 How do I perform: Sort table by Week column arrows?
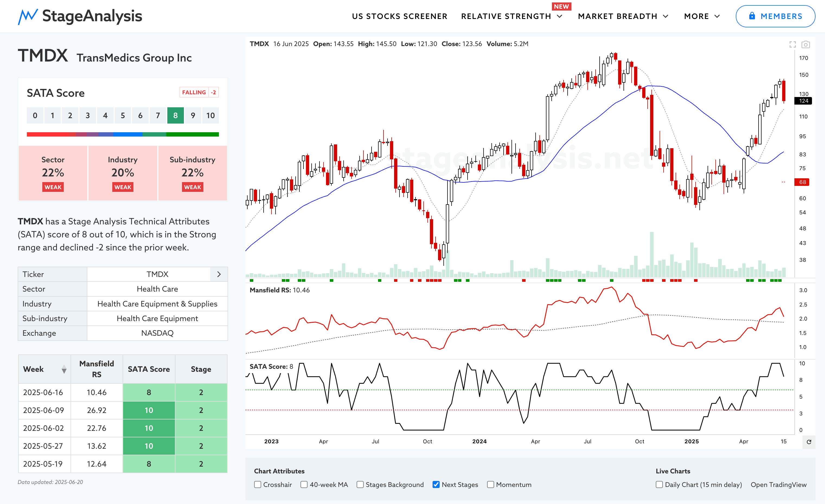click(x=64, y=369)
